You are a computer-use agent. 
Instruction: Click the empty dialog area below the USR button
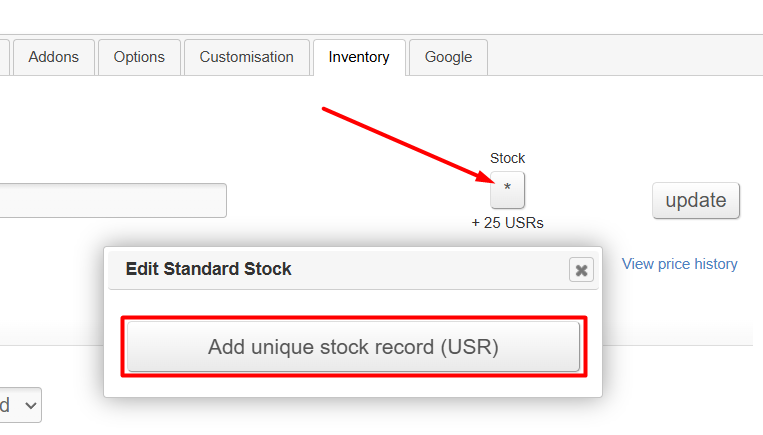tap(353, 386)
